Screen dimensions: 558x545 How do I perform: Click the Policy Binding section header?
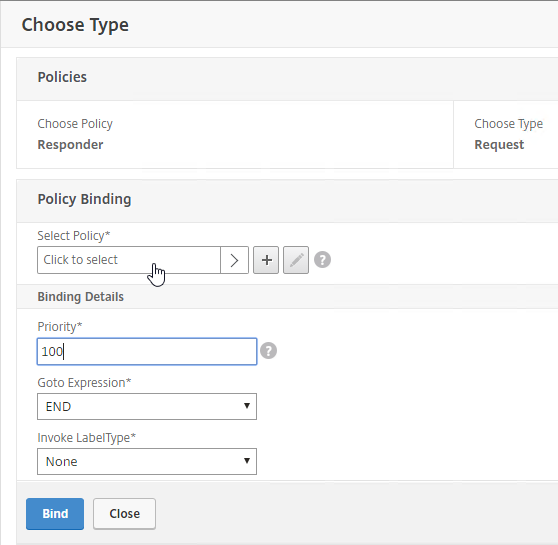(84, 199)
